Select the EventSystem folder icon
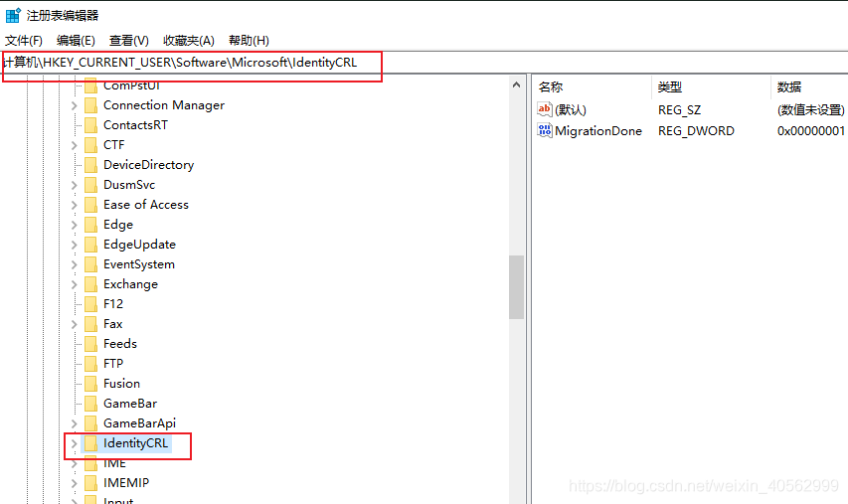 (90, 264)
